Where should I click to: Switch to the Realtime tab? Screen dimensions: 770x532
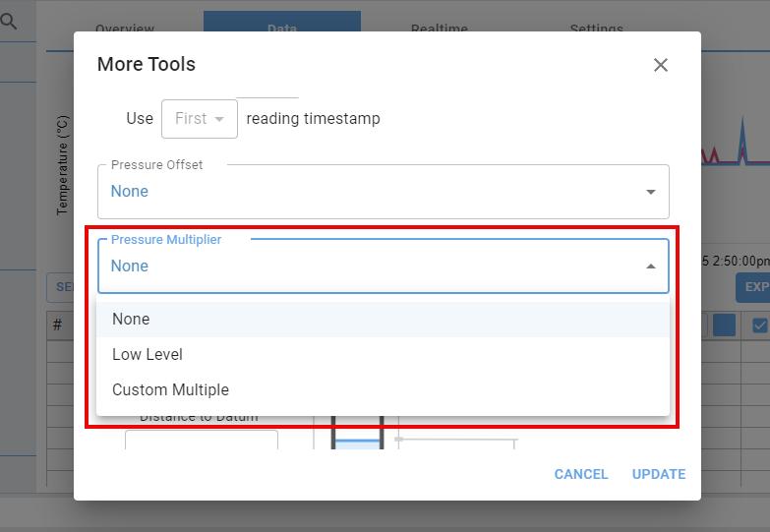(439, 30)
